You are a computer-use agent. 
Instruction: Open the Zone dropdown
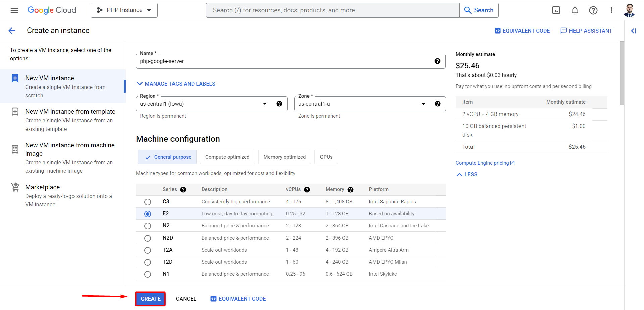coord(370,104)
